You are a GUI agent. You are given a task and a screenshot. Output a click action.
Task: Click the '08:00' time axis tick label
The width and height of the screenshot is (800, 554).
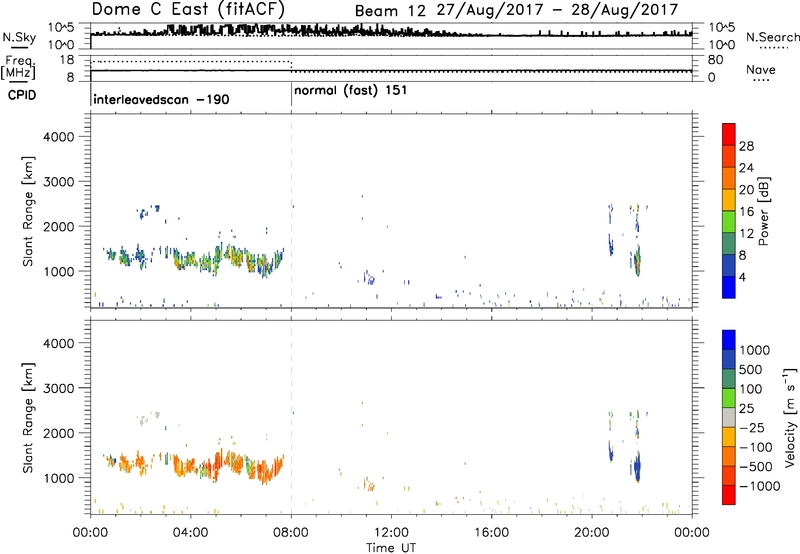point(291,533)
